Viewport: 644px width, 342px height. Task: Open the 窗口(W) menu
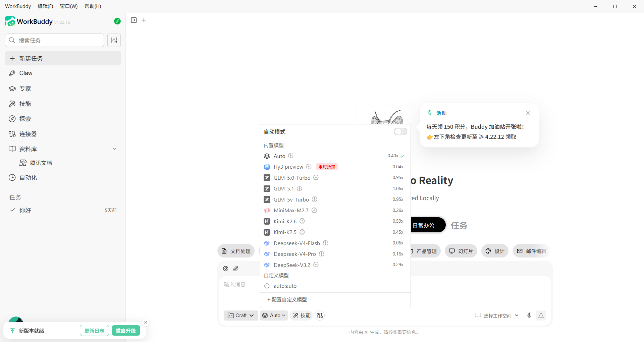tap(69, 6)
